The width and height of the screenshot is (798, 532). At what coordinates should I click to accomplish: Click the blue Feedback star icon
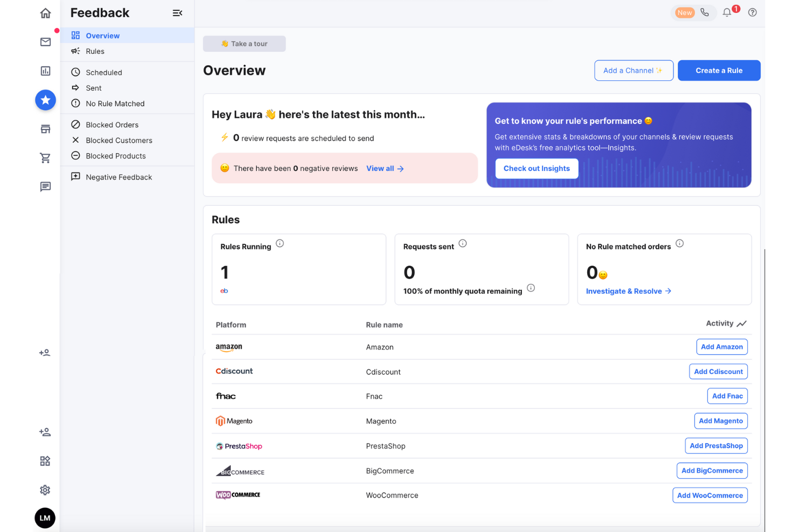point(45,100)
